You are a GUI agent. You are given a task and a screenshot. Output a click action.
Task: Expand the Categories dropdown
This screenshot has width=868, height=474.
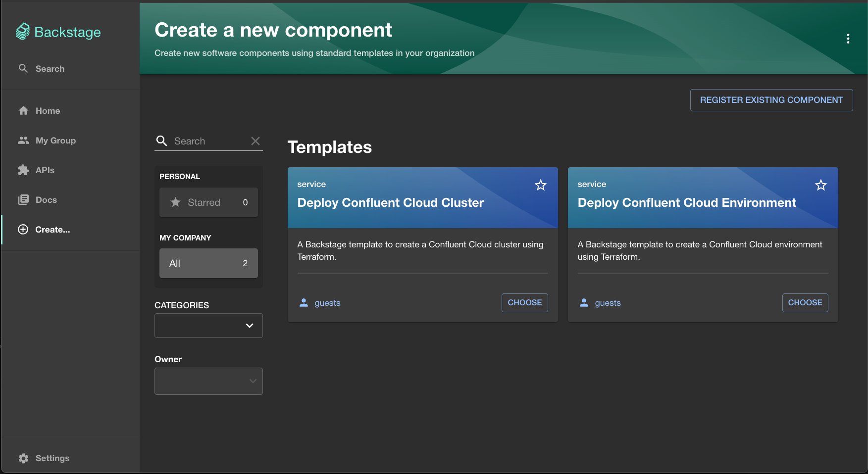208,326
